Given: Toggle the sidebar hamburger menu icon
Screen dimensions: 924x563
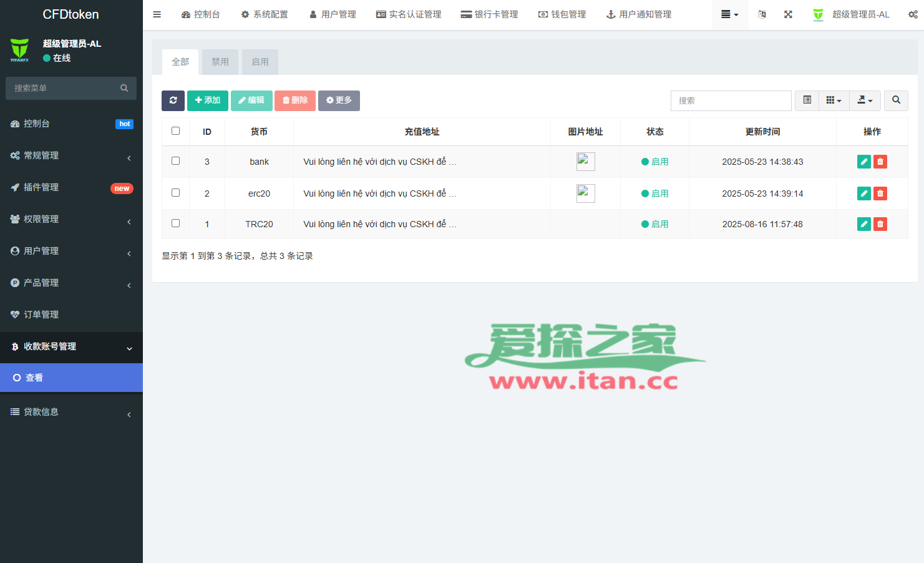Looking at the screenshot, I should 157,14.
